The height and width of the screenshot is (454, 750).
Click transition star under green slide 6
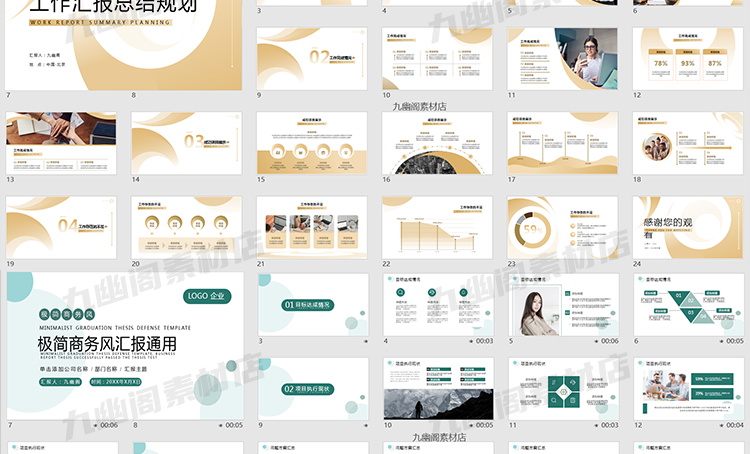coord(722,341)
